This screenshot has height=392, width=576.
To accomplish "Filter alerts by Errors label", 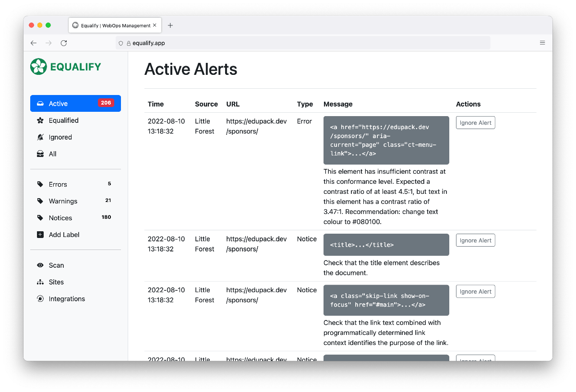I will [58, 184].
